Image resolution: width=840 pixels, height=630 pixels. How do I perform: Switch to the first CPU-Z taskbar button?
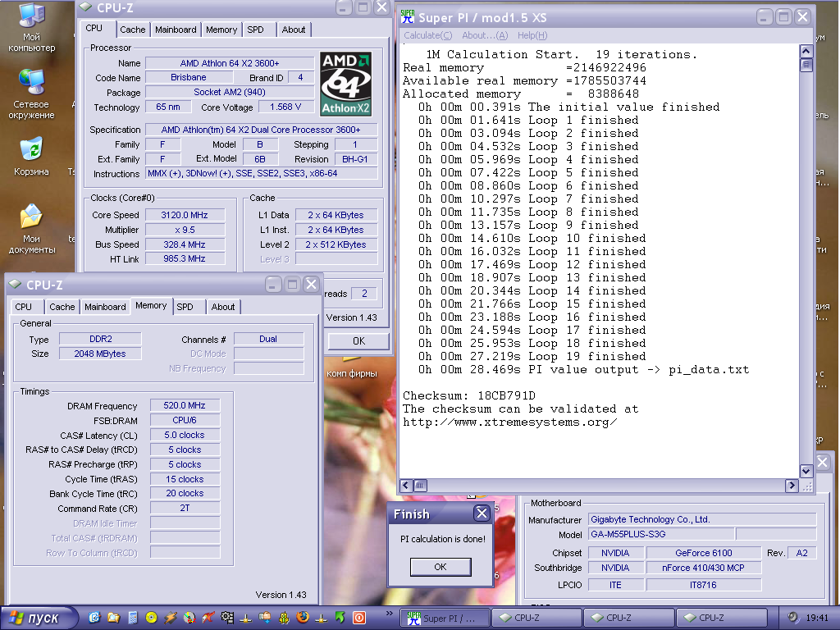click(536, 618)
